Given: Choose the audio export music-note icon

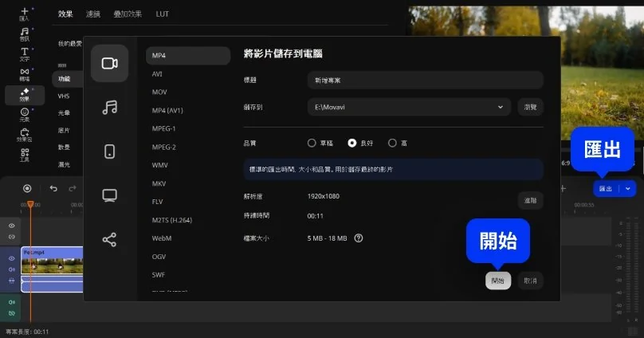Looking at the screenshot, I should click(x=110, y=107).
